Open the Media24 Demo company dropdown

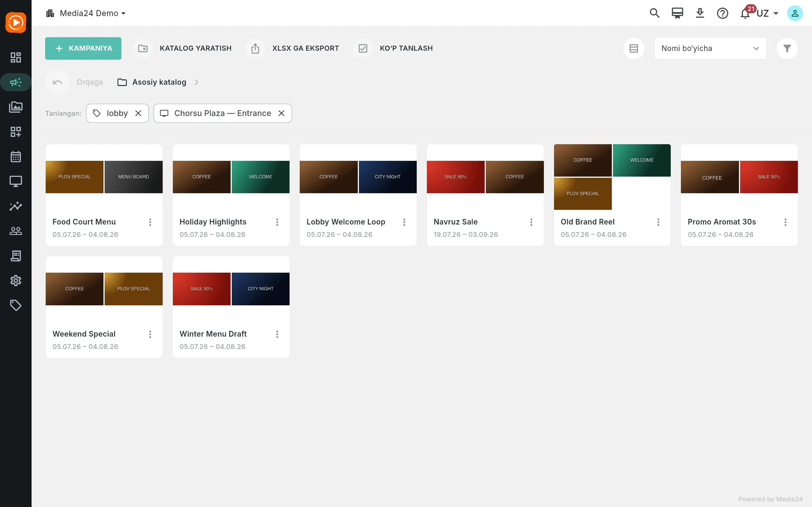pos(86,14)
